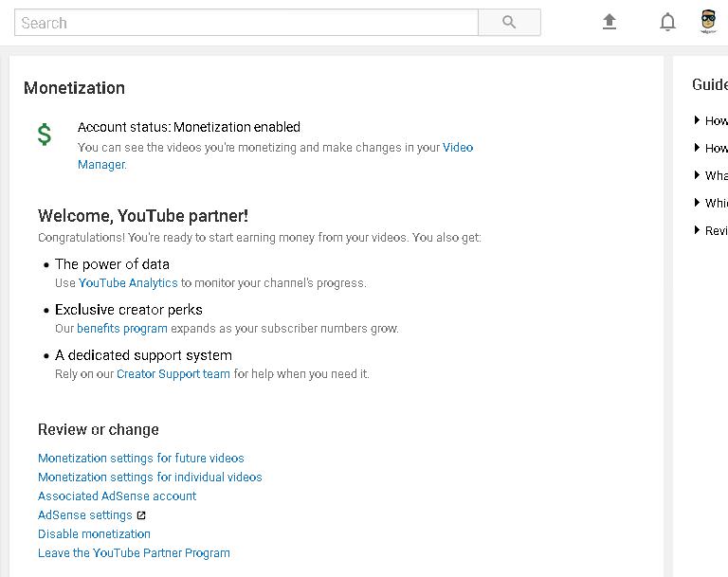Expand the 'Whi' guideline item
The height and width of the screenshot is (577, 728).
click(710, 203)
